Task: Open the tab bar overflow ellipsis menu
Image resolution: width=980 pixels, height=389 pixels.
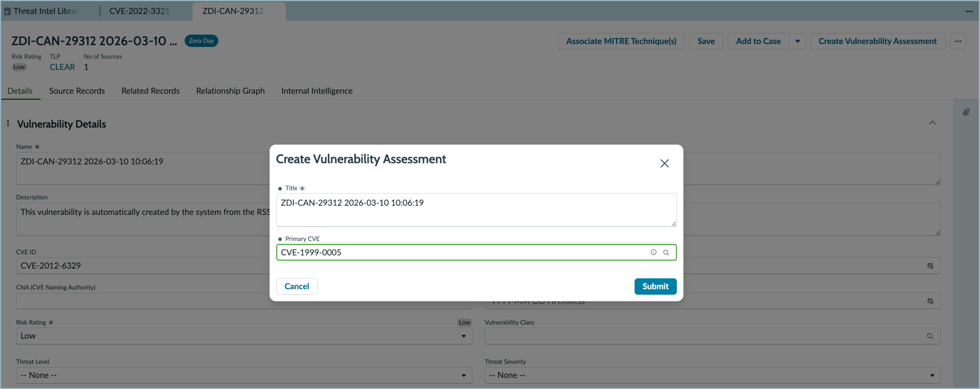Action: [969, 11]
